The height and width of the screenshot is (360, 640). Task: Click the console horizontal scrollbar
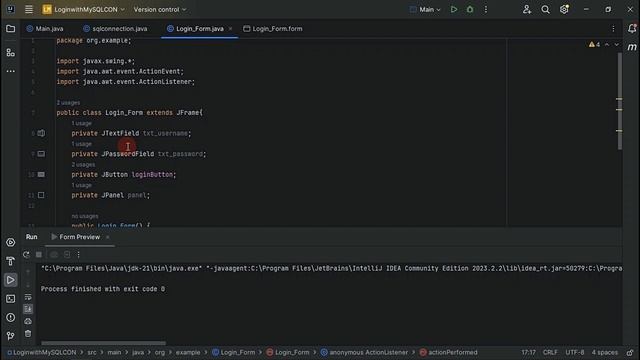click(x=103, y=343)
